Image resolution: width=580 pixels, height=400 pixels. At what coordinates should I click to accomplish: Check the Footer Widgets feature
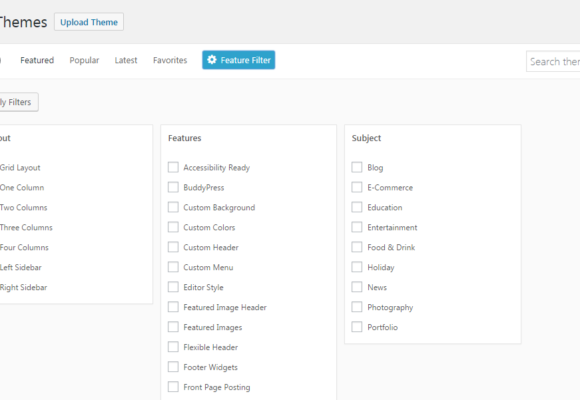[x=173, y=367]
